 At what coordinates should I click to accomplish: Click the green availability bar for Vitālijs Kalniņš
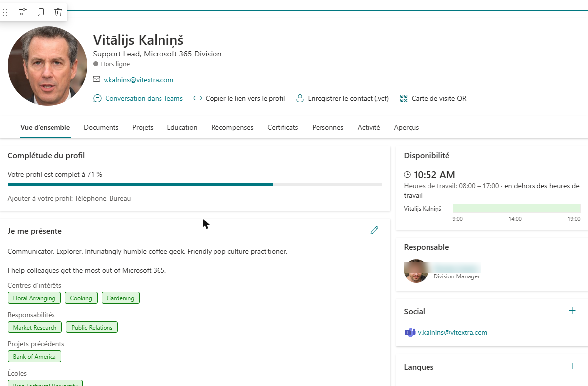tap(516, 208)
